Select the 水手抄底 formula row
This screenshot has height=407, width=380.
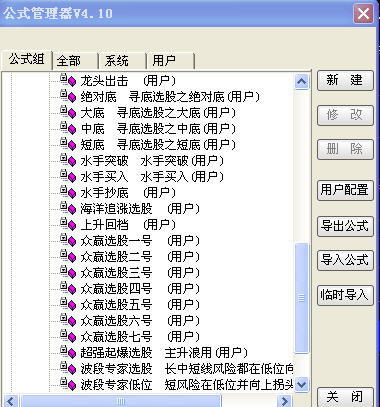pyautogui.click(x=128, y=192)
